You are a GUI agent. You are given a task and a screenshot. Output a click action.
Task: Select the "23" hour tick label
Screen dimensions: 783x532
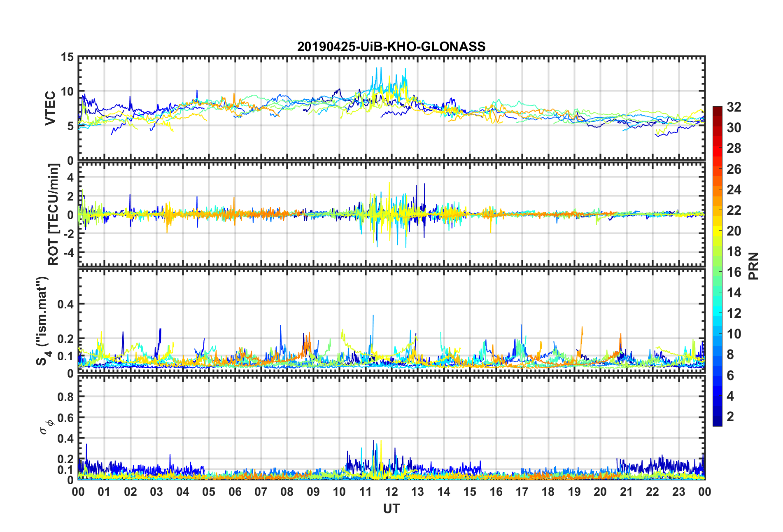pos(679,492)
